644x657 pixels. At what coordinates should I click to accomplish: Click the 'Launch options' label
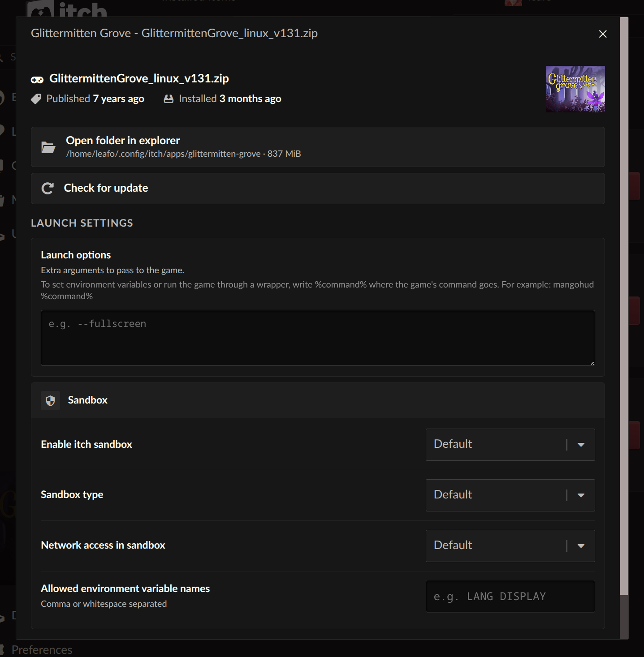coord(76,255)
